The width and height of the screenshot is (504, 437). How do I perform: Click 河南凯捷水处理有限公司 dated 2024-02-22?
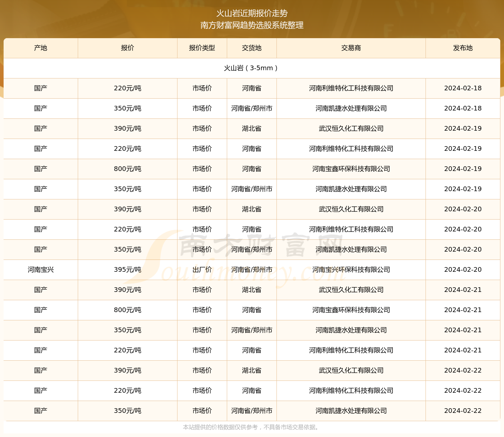tap(351, 411)
